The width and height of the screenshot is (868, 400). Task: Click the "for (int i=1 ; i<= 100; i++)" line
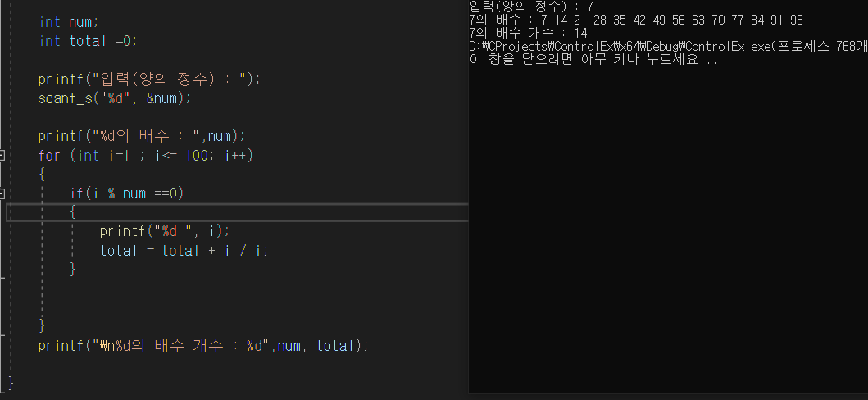[x=146, y=156]
